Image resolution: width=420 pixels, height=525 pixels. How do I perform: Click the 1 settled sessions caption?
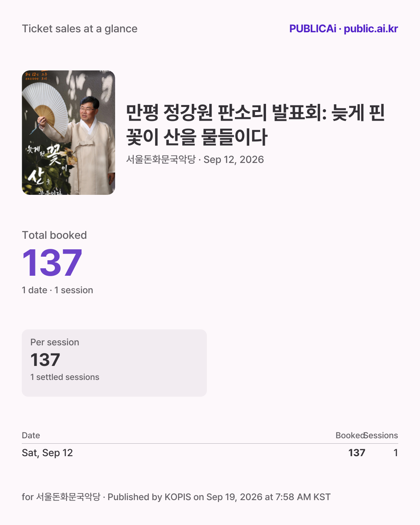coord(65,377)
